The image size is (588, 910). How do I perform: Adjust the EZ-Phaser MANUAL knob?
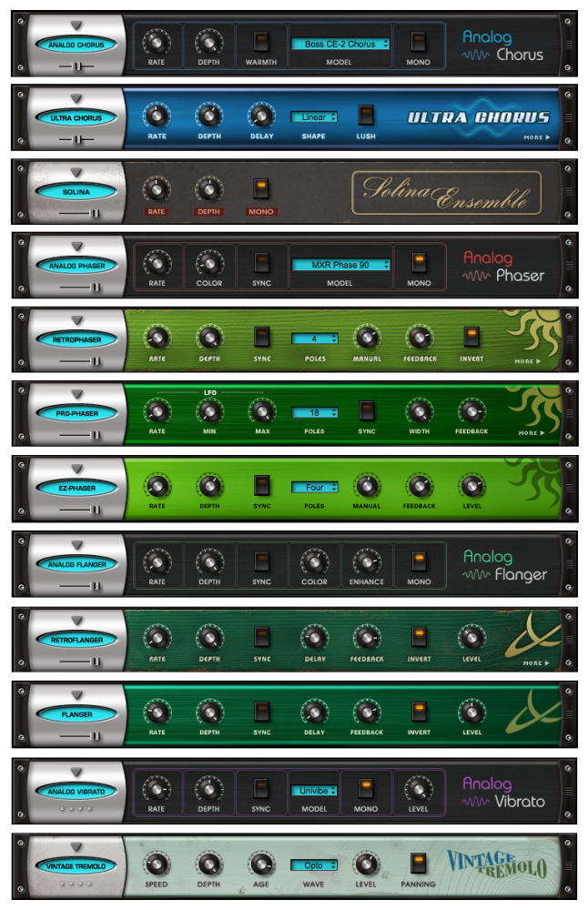pyautogui.click(x=367, y=486)
